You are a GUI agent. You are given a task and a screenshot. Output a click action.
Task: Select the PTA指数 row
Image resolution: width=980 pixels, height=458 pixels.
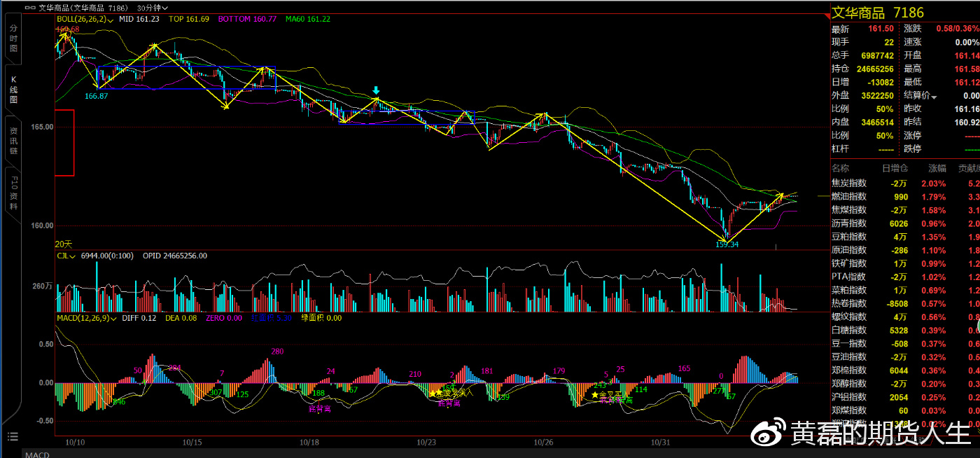[904, 277]
